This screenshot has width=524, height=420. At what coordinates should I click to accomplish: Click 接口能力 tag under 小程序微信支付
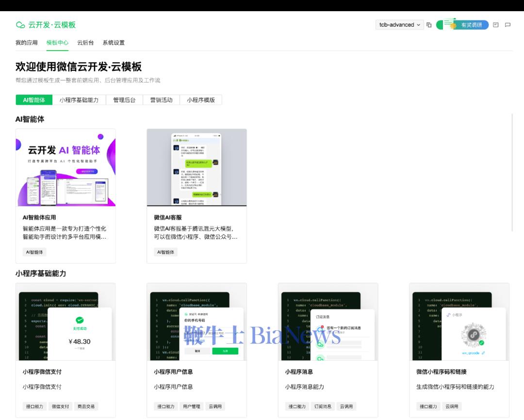(x=34, y=406)
